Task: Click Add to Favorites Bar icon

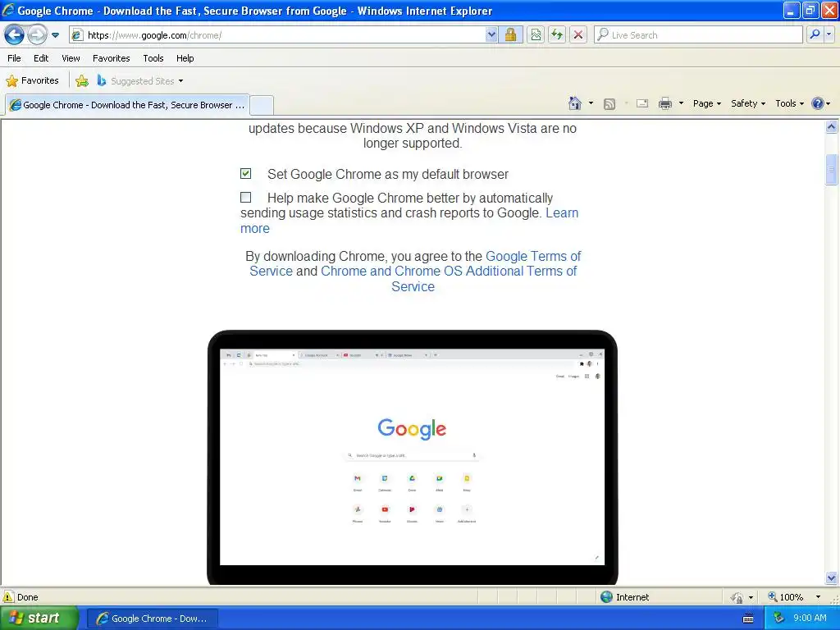Action: point(82,81)
